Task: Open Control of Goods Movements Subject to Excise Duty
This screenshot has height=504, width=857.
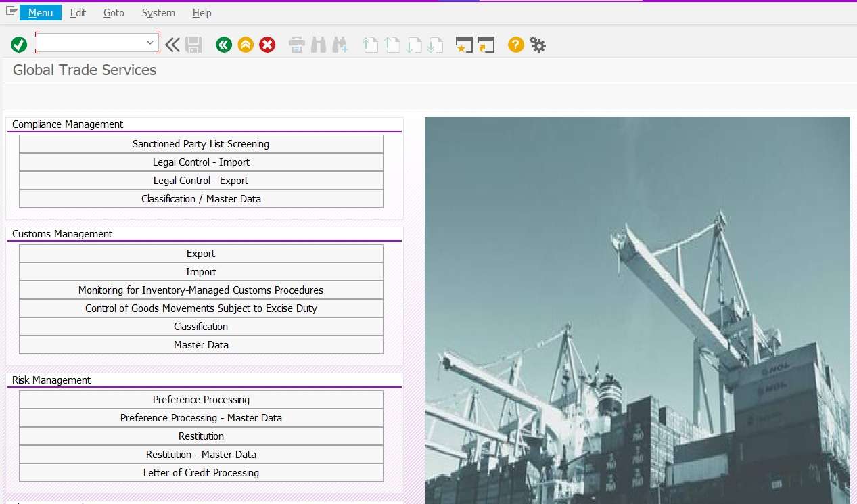Action: (201, 308)
